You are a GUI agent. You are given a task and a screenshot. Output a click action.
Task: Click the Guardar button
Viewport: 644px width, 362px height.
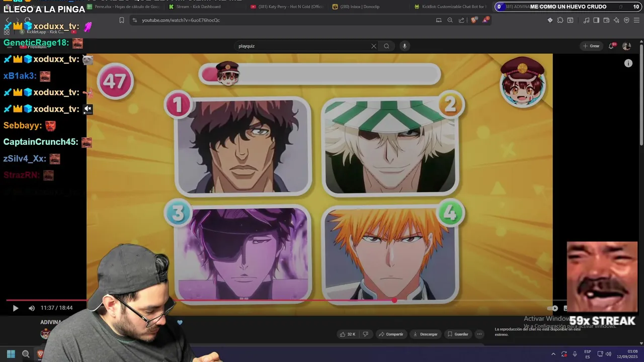point(457,334)
